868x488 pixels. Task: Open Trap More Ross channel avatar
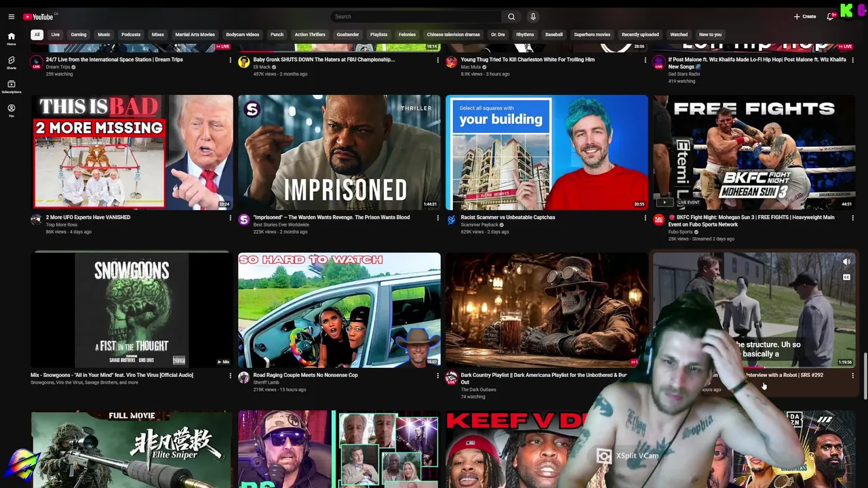point(36,220)
